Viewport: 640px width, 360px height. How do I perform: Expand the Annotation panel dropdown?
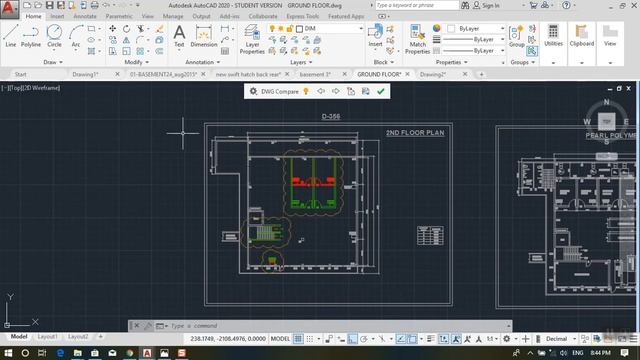pos(202,62)
